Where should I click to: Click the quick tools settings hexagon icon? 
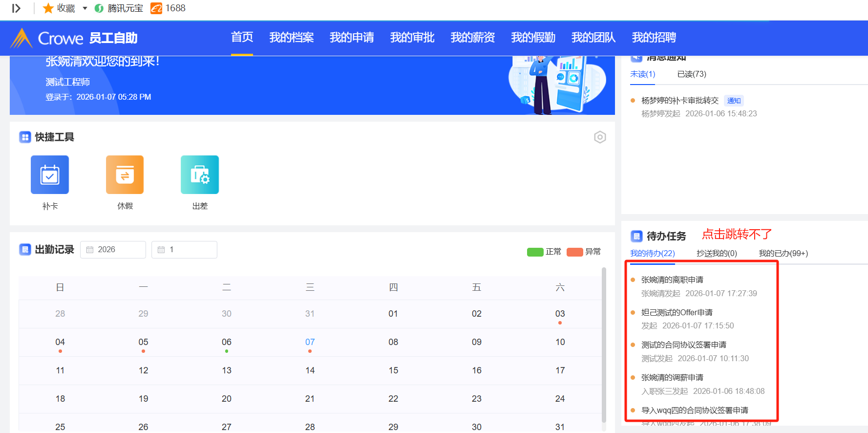(600, 137)
